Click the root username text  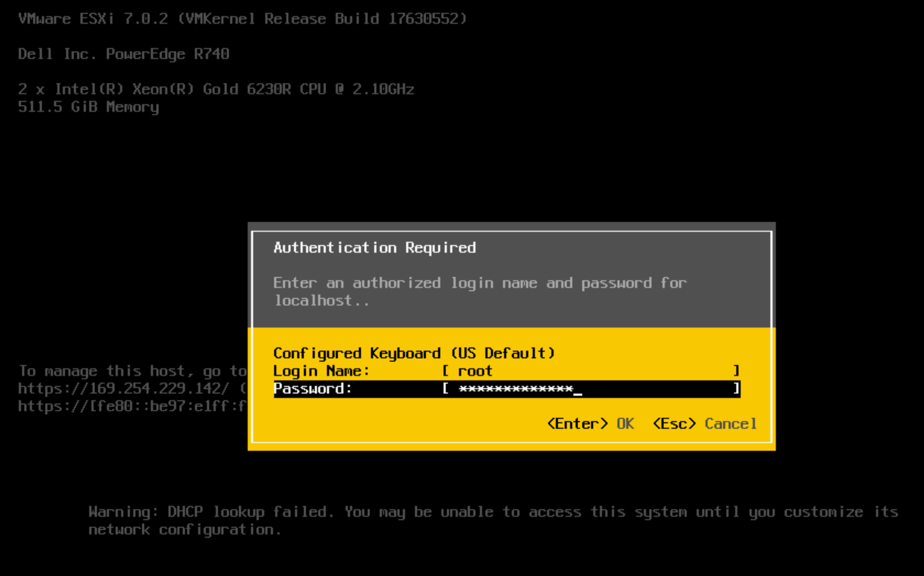(475, 371)
